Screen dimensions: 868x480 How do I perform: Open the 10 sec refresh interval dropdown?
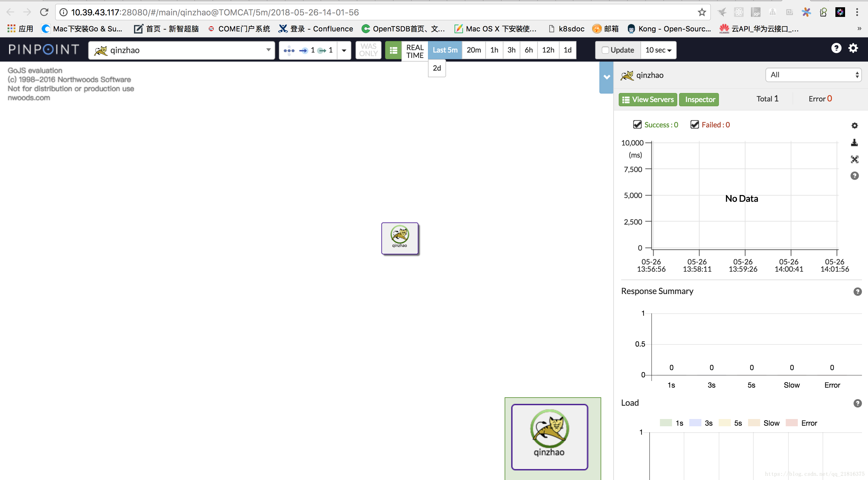658,49
